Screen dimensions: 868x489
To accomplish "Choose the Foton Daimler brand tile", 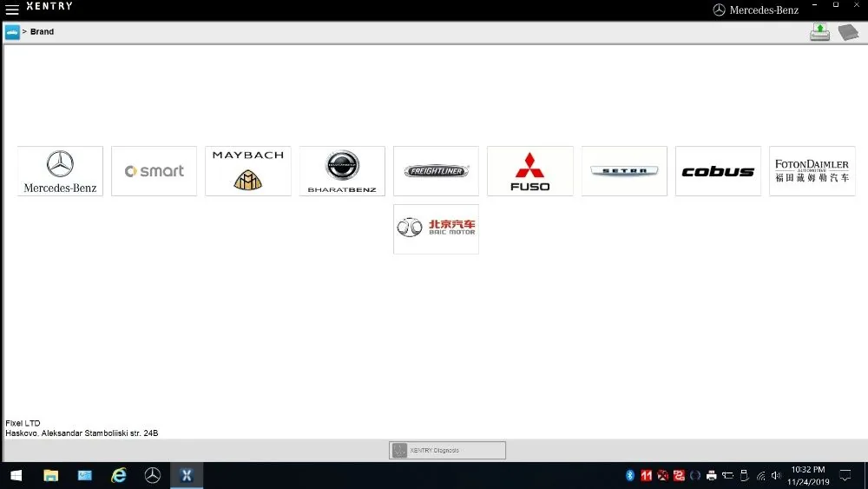I will 812,171.
